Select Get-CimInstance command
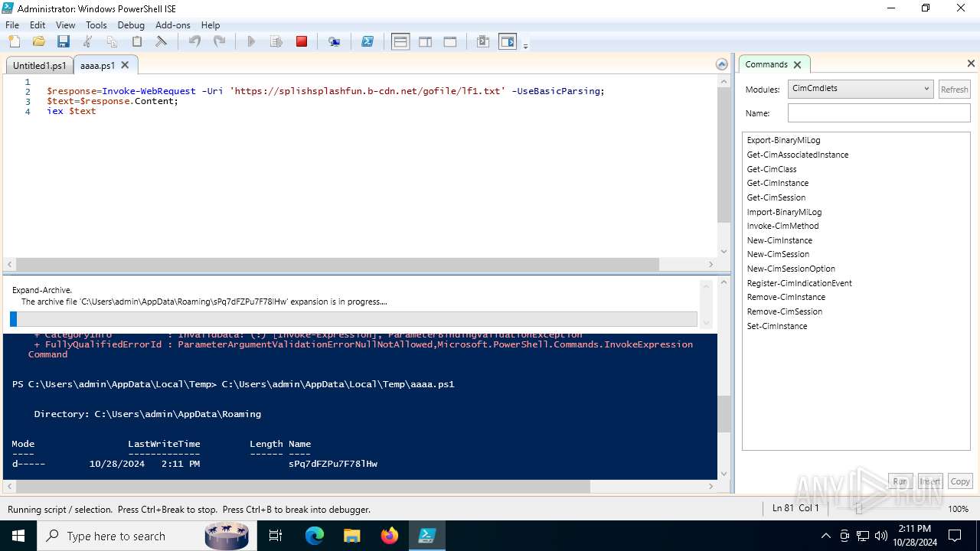This screenshot has width=980, height=551. pyautogui.click(x=778, y=183)
